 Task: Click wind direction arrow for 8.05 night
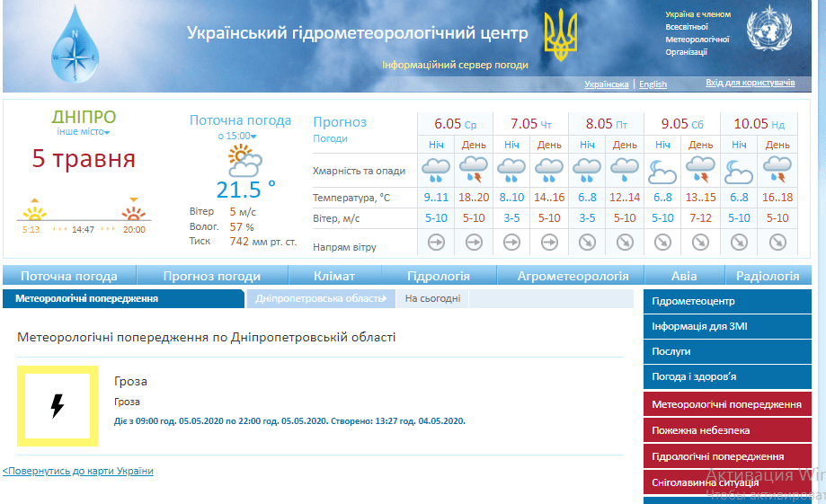[x=587, y=242]
